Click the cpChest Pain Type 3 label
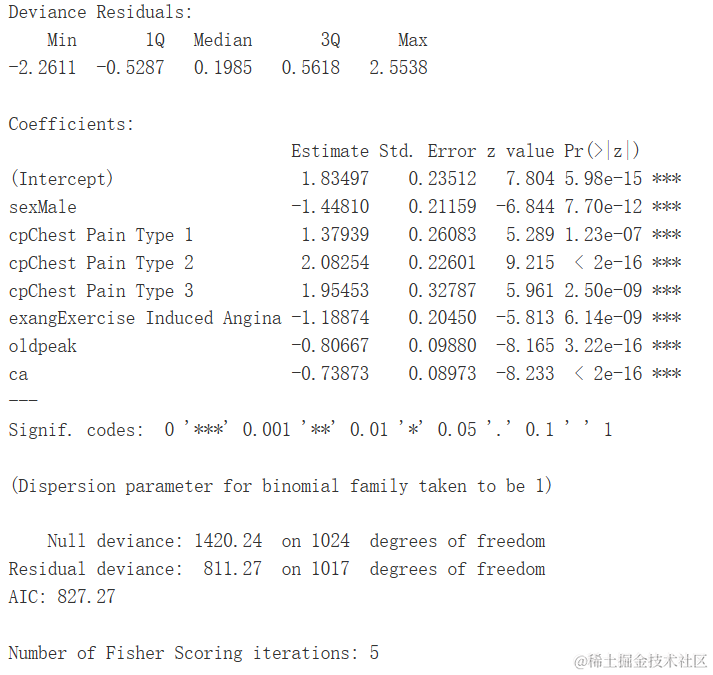This screenshot has width=713, height=675. pos(101,291)
